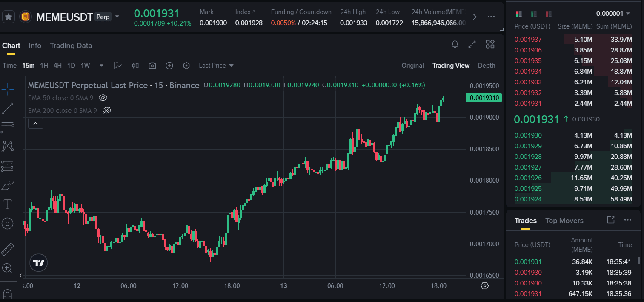Expand more timeframes dropdown arrow
This screenshot has width=644, height=302.
tap(101, 66)
